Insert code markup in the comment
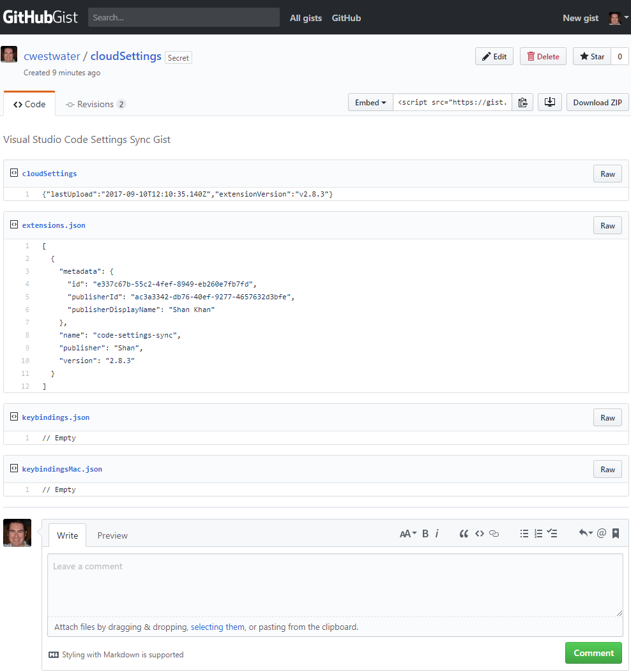This screenshot has width=631, height=672. click(x=479, y=534)
